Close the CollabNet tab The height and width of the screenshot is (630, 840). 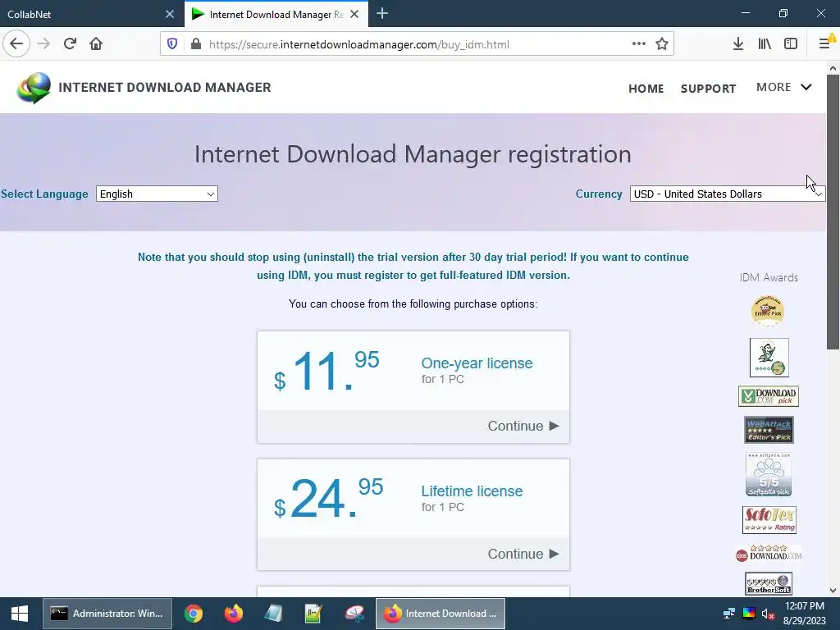tap(170, 14)
